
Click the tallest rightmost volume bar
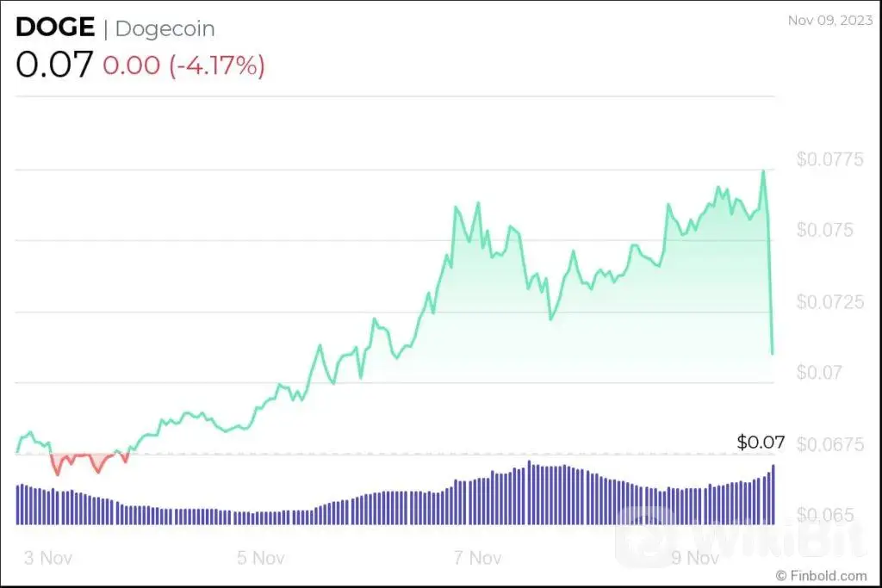click(773, 493)
